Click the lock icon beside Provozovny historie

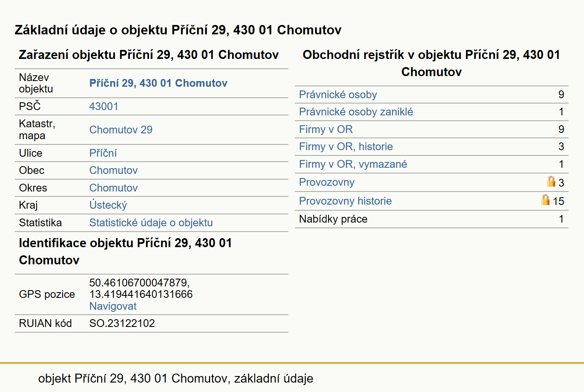click(545, 200)
